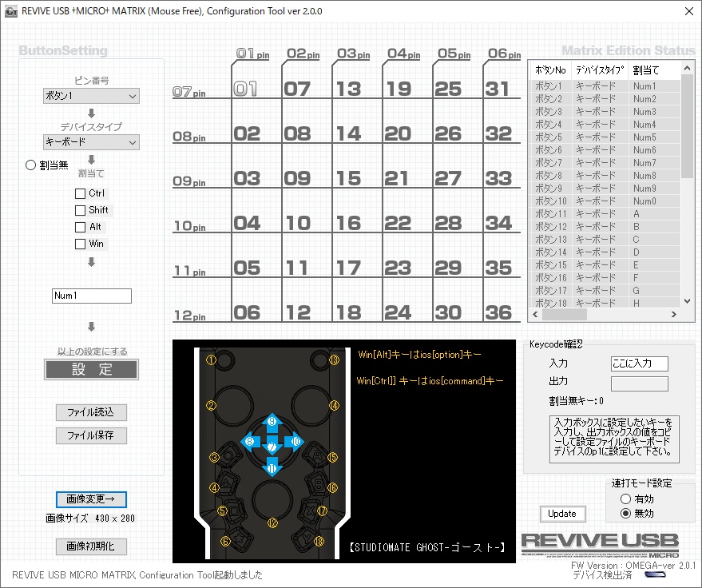
Task: Select matrix button 28 cell
Action: pyautogui.click(x=448, y=223)
